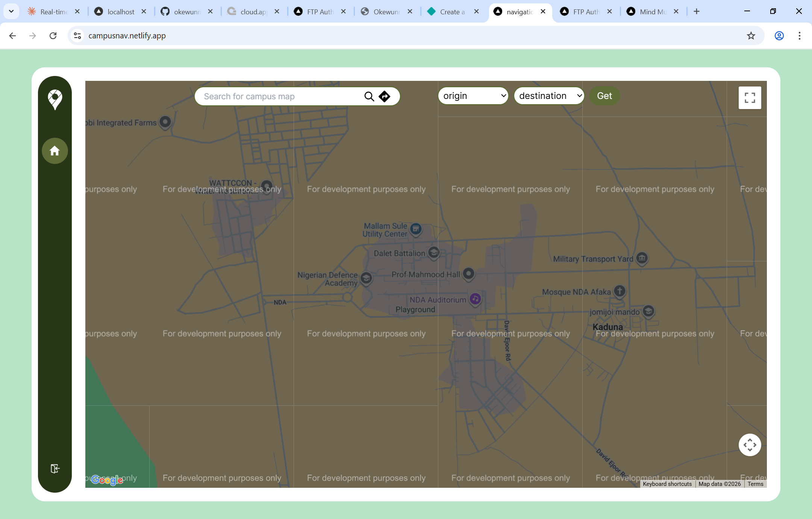The image size is (812, 519).
Task: Click the home icon in the sidebar
Action: click(55, 151)
